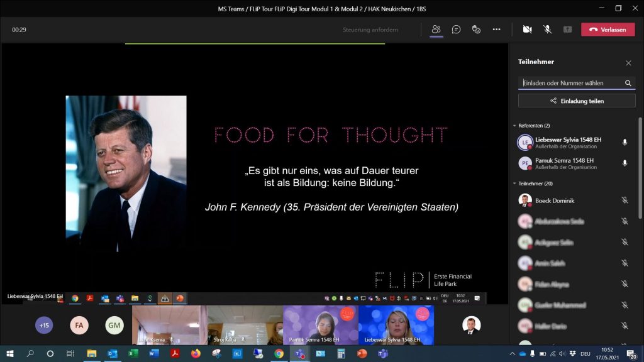
Task: Expand the +15 additional participants bubble
Action: click(x=44, y=325)
